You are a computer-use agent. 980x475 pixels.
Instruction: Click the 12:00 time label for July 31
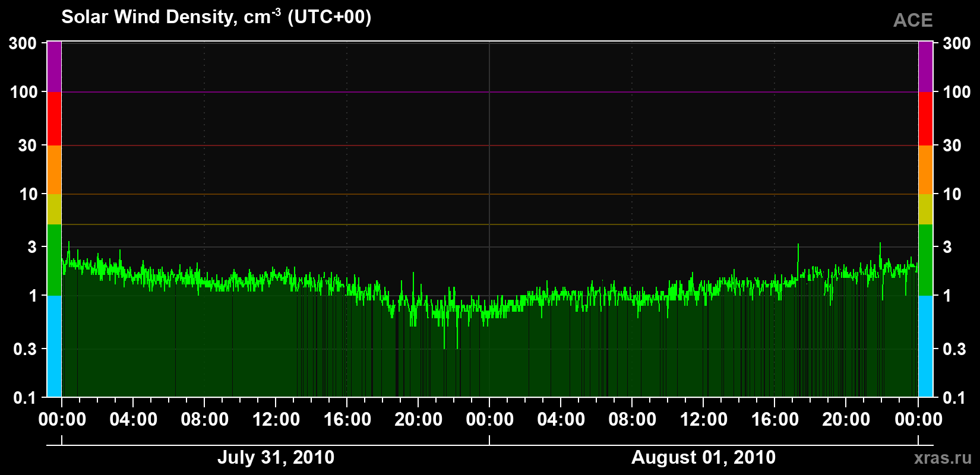point(276,420)
